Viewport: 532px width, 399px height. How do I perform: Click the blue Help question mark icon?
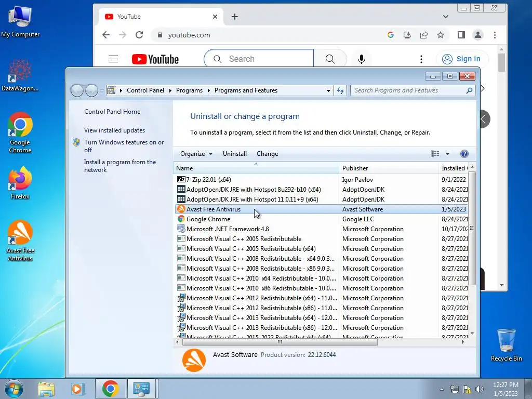464,154
